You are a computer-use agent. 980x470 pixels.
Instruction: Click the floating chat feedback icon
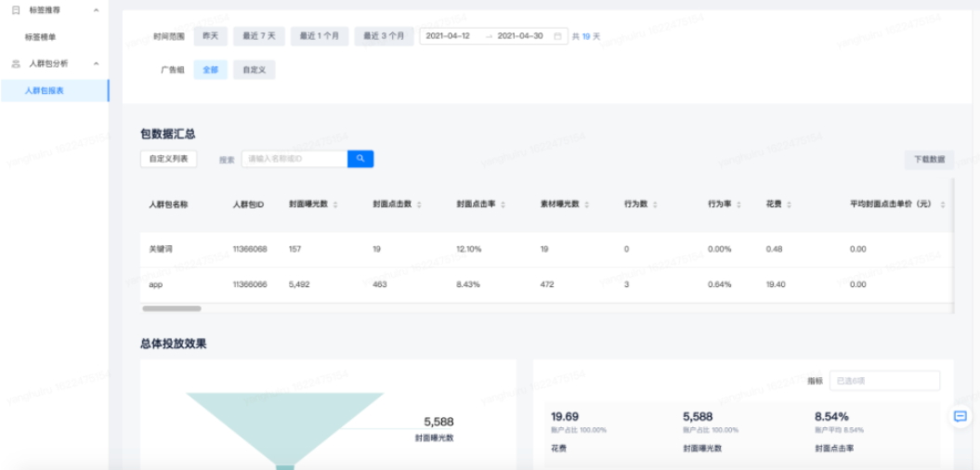point(960,416)
